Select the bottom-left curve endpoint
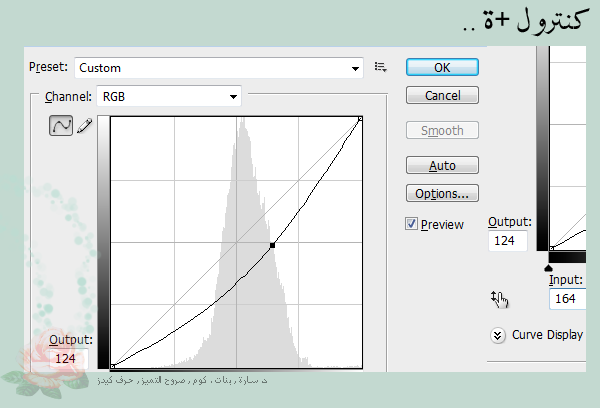 tap(112, 366)
